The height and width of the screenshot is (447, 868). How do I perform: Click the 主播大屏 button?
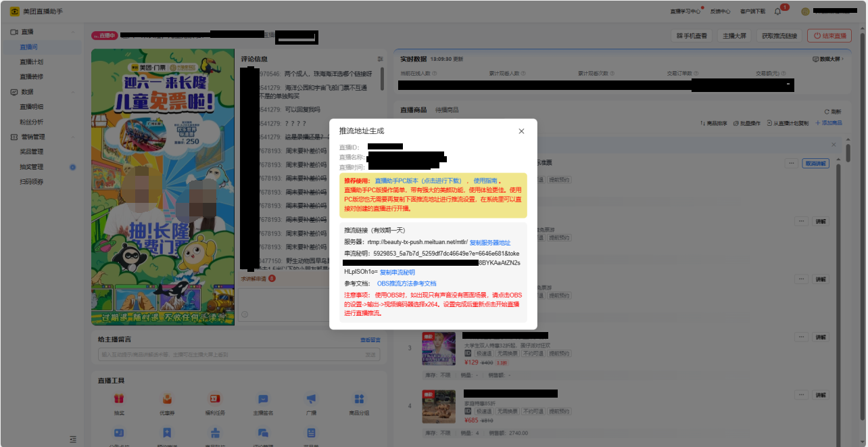coord(735,36)
